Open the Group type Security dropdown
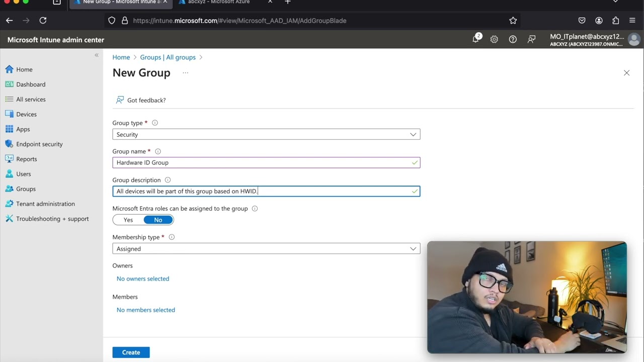The image size is (644, 362). pos(266,134)
